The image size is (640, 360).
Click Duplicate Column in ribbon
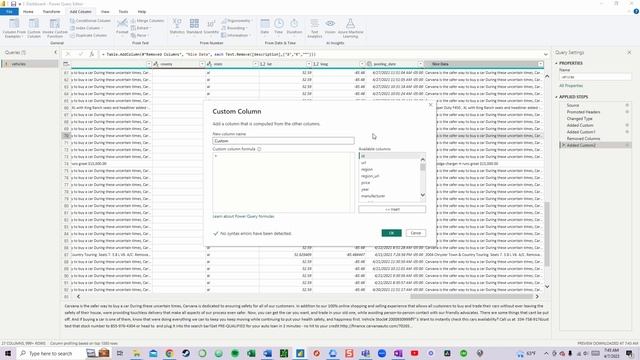tap(88, 36)
